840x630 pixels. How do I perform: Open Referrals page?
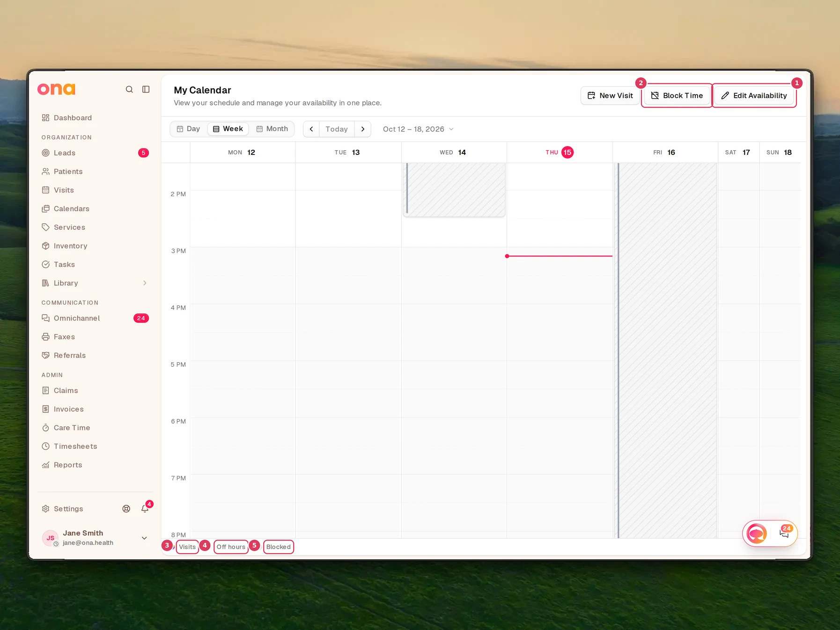[x=95, y=356]
